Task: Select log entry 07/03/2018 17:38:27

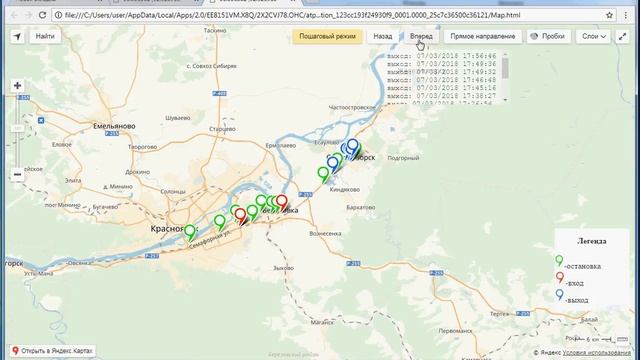Action: 442,96
